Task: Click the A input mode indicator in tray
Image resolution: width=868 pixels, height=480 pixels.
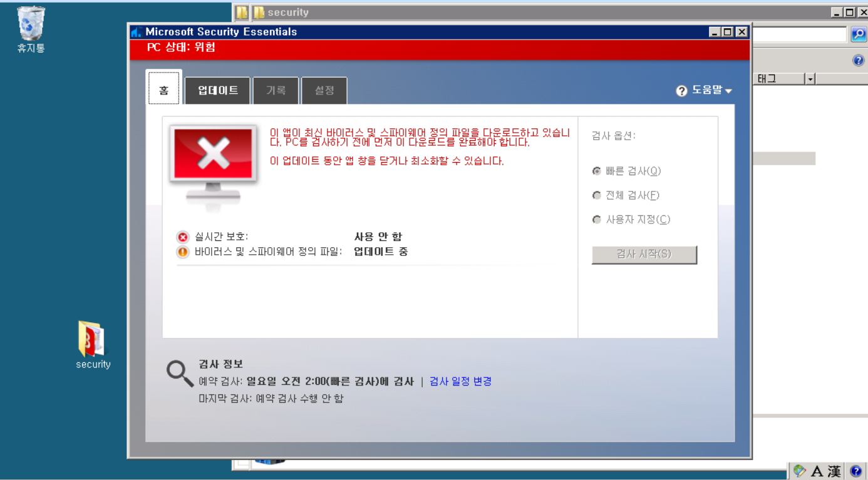Action: point(817,471)
